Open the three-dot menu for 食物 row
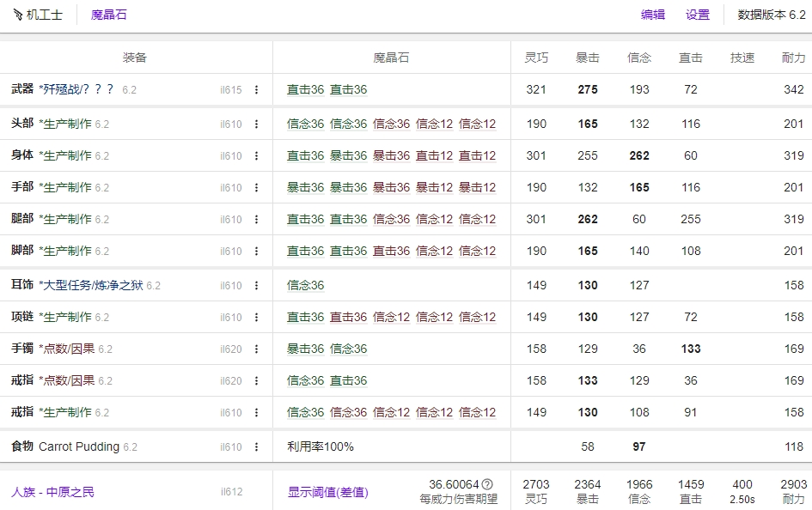This screenshot has width=812, height=510. pyautogui.click(x=256, y=447)
